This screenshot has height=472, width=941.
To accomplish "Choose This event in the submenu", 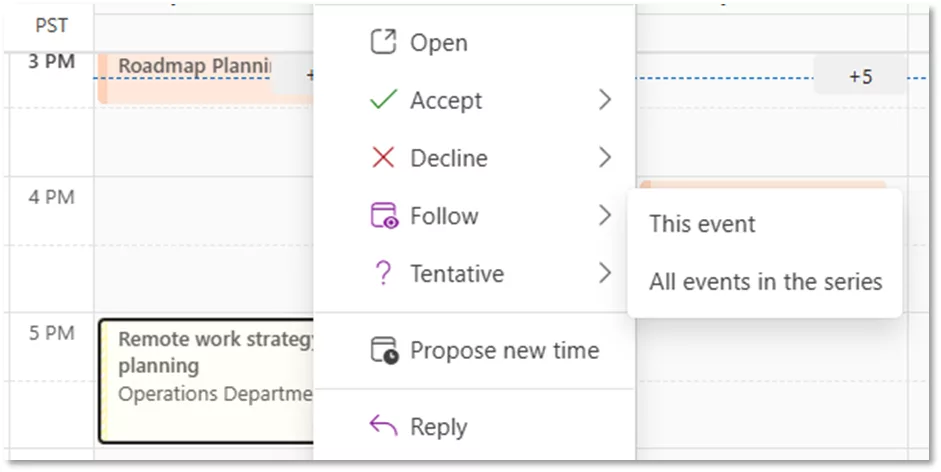I will [x=702, y=224].
